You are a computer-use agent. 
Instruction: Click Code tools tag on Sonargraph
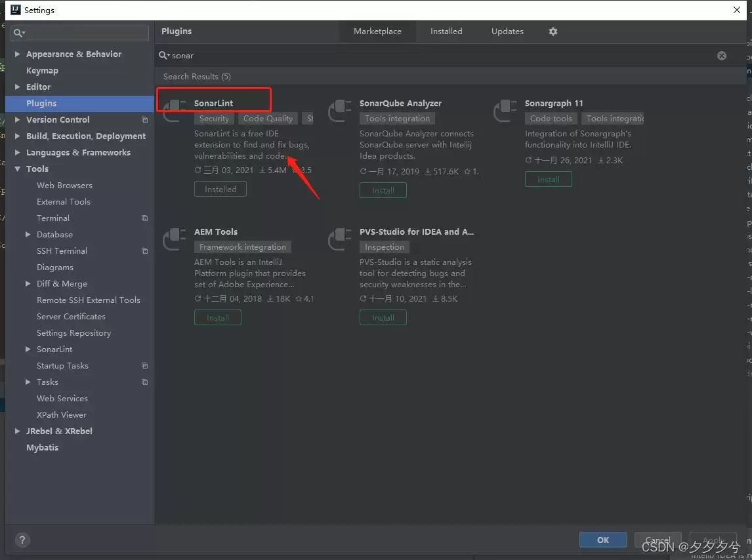pos(551,119)
